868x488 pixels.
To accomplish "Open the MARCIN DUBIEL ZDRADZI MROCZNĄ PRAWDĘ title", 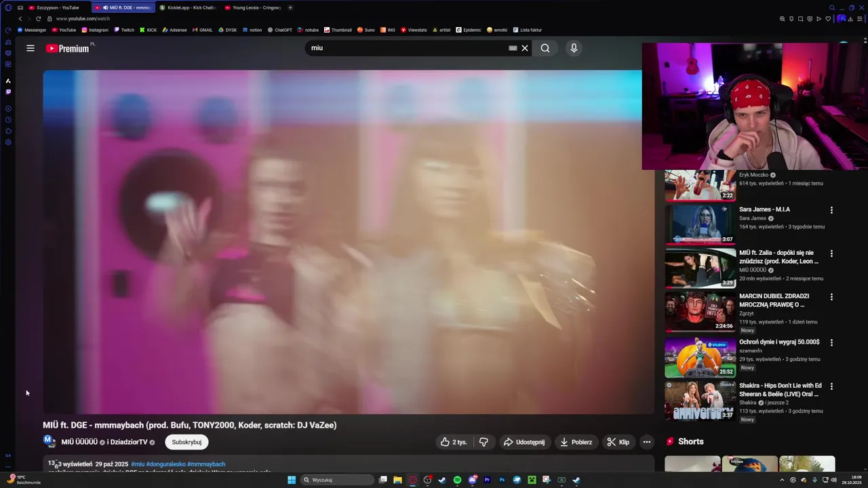I will tap(774, 300).
